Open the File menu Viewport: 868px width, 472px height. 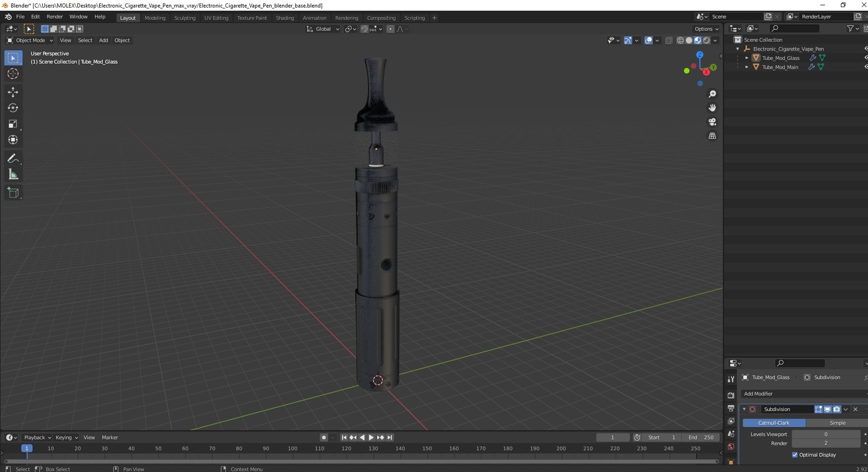[x=20, y=17]
